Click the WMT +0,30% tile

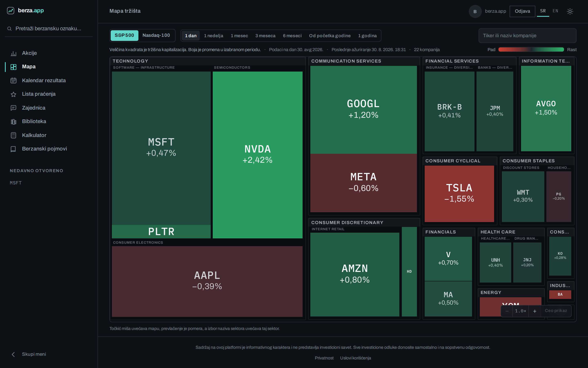[x=523, y=197]
